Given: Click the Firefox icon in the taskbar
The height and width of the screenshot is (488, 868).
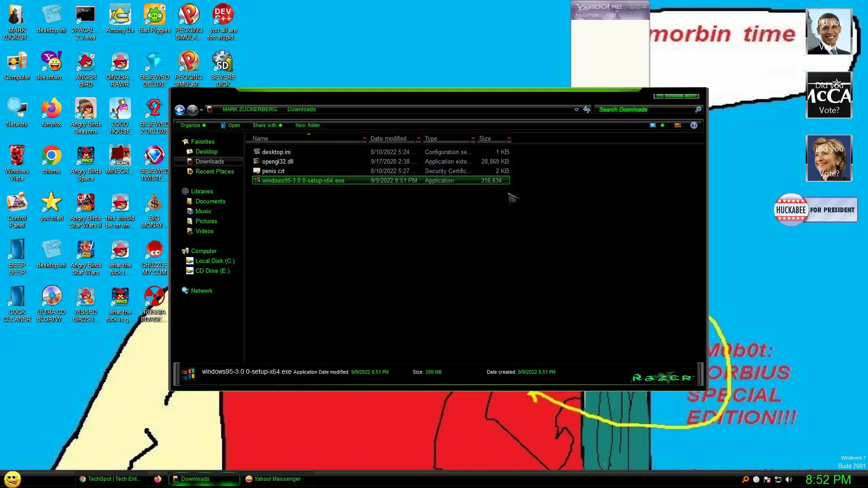Looking at the screenshot, I should [x=157, y=479].
